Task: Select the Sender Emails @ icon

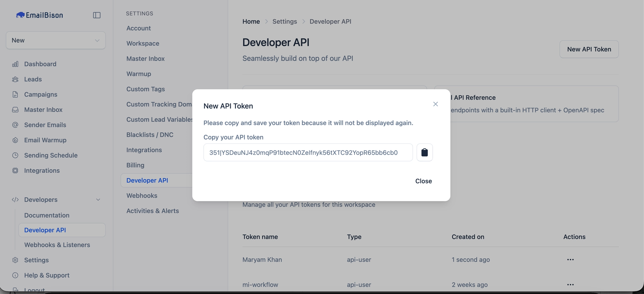Action: click(x=15, y=125)
